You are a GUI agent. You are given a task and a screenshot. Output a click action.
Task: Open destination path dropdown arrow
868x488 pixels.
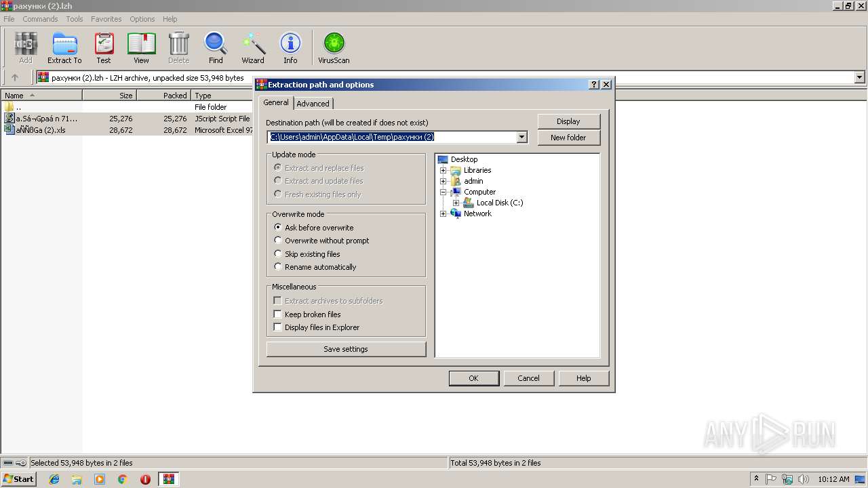pyautogui.click(x=521, y=137)
